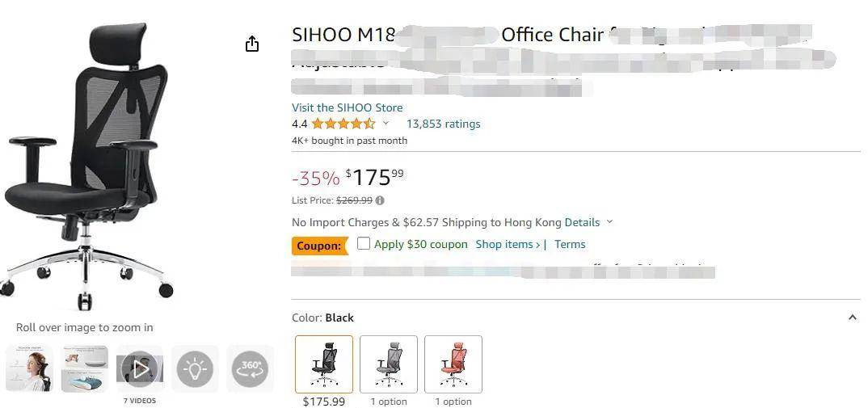Click the share icon beside product image

click(x=252, y=44)
